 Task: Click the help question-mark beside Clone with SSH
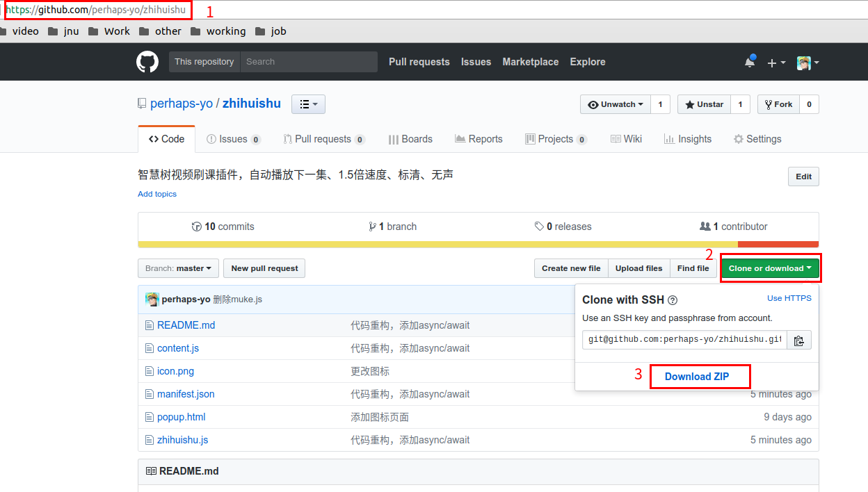673,301
